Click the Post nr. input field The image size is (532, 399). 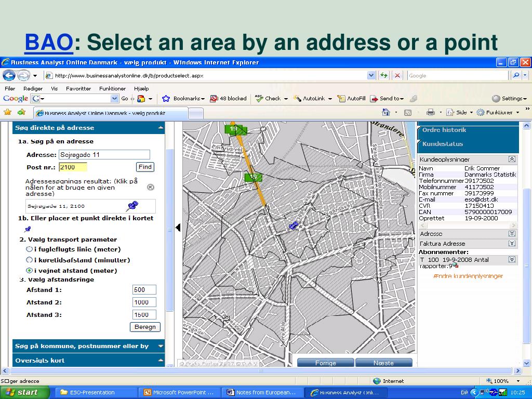click(73, 167)
